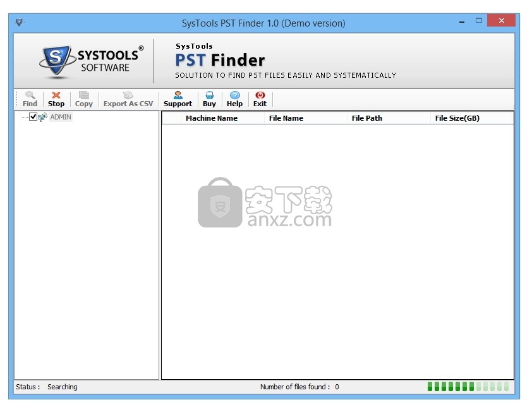This screenshot has width=532, height=407.
Task: Select the ADMIN tree node label
Action: 61,117
